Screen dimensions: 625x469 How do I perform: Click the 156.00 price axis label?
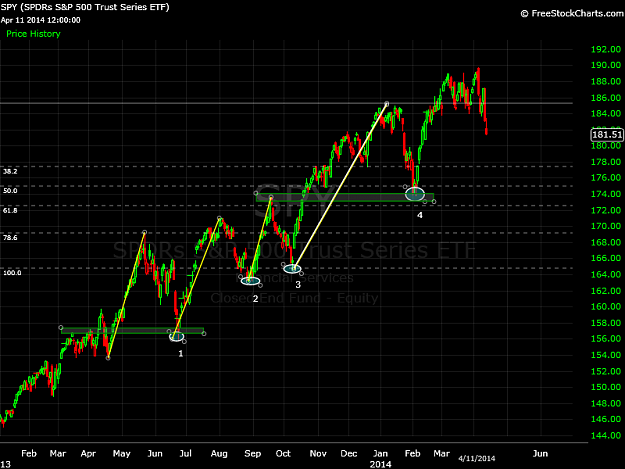tap(605, 338)
